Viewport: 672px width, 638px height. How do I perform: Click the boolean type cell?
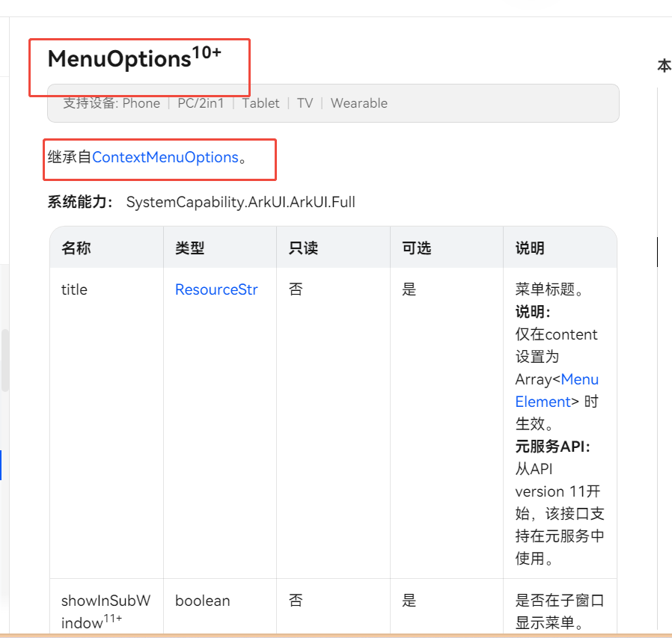pos(202,601)
